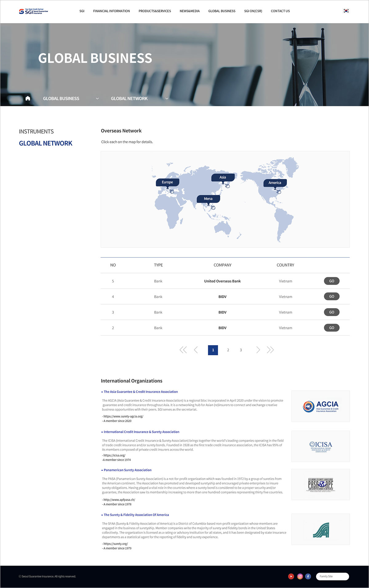The image size is (369, 588).
Task: Go to page 3 in pagination
Action: 241,350
